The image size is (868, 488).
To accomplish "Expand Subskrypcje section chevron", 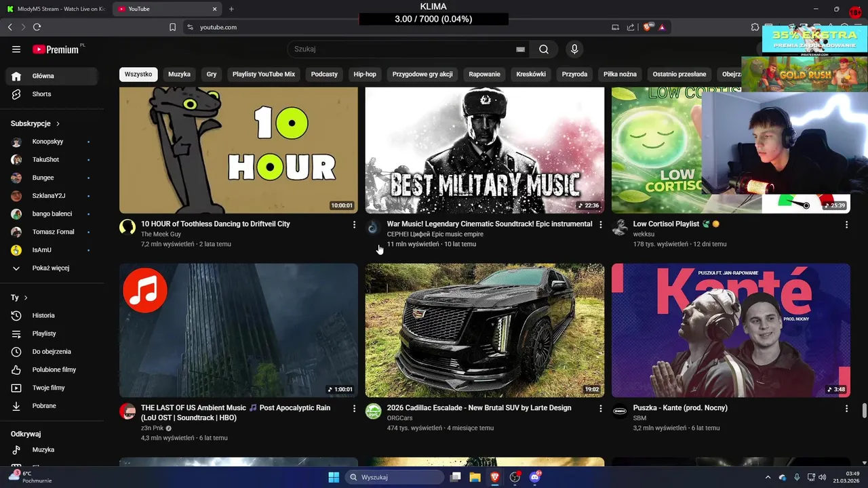I will pyautogui.click(x=58, y=124).
